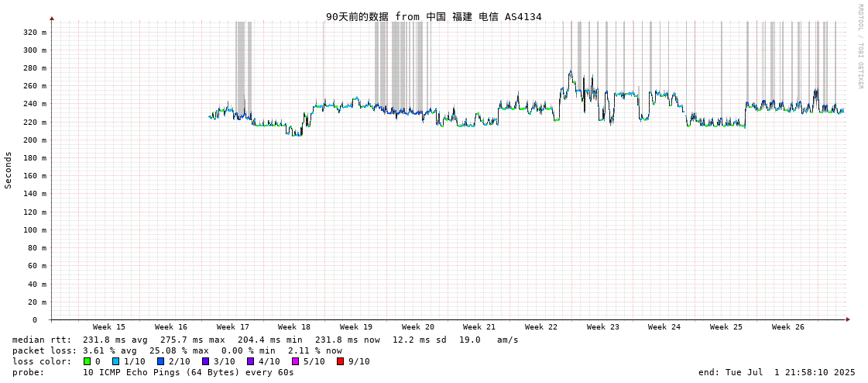
Task: Click the "240 m" y-axis value
Action: 35,104
